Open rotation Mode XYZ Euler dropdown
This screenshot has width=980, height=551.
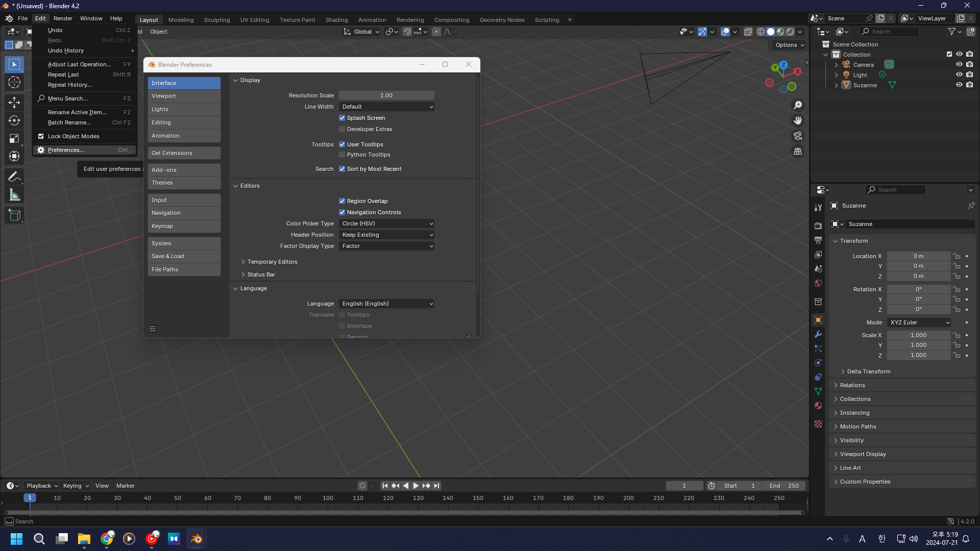coord(919,322)
